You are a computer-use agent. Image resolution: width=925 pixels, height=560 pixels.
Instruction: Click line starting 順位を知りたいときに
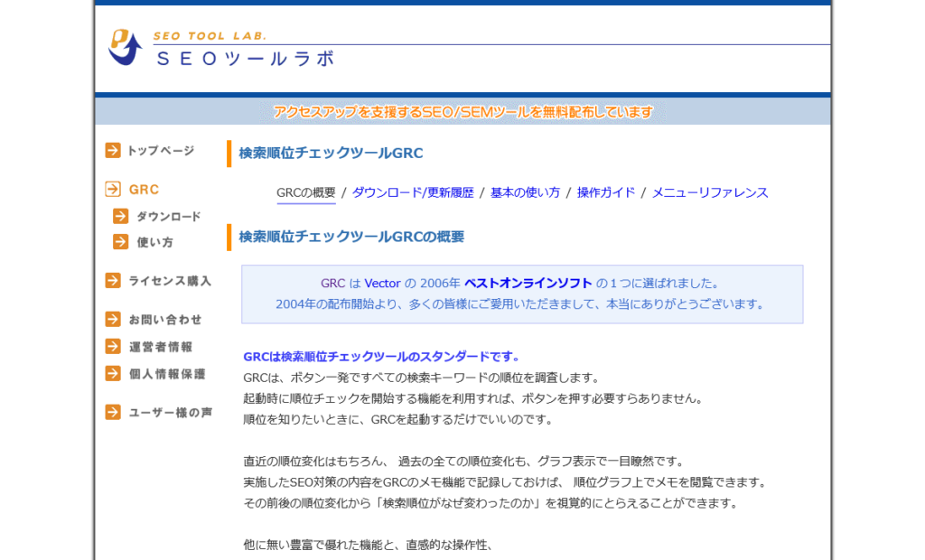tap(399, 420)
